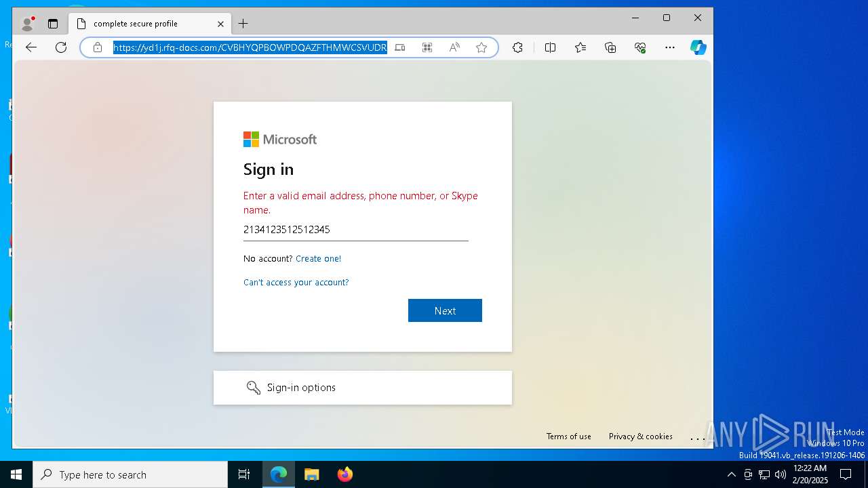
Task: Click the Next button
Action: tap(445, 310)
